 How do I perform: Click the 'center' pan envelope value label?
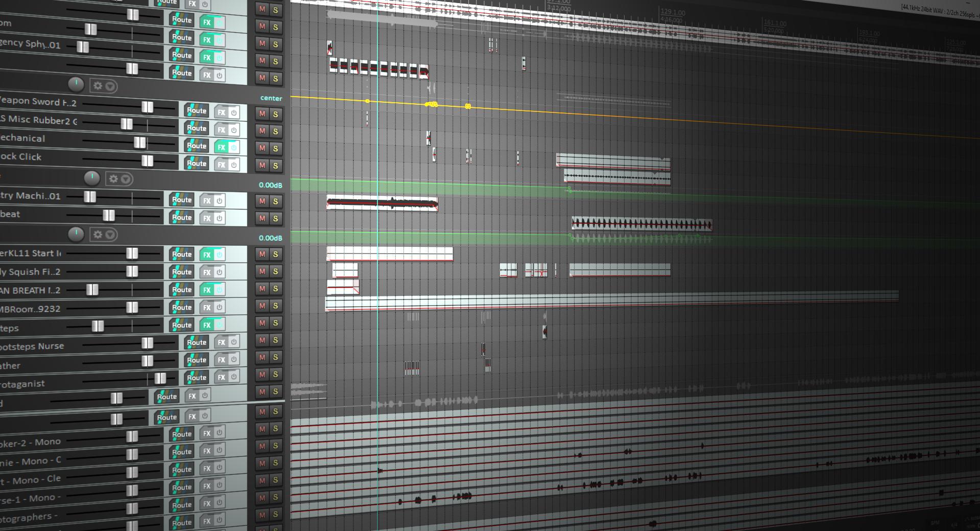point(271,98)
